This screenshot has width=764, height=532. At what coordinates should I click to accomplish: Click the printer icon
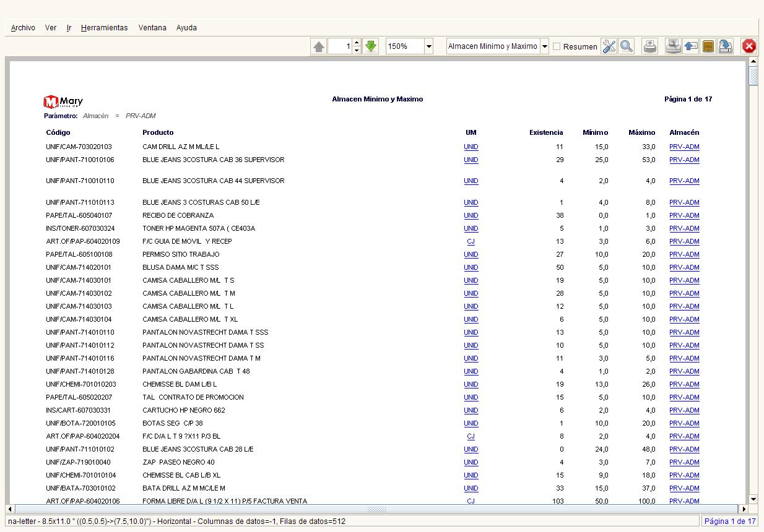click(650, 46)
